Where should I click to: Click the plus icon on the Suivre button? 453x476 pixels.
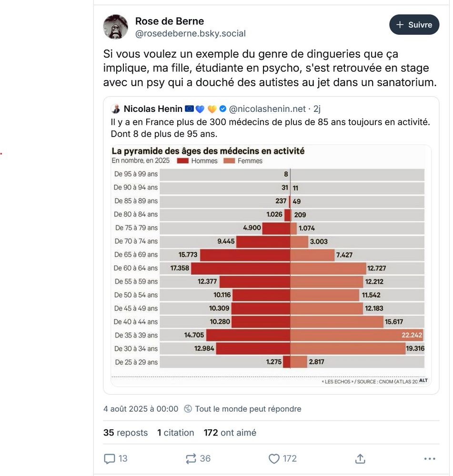399,24
